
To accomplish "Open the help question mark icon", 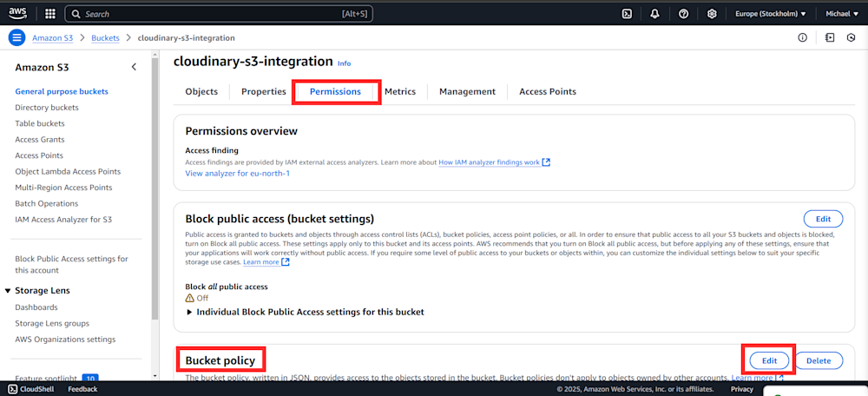I will tap(684, 14).
